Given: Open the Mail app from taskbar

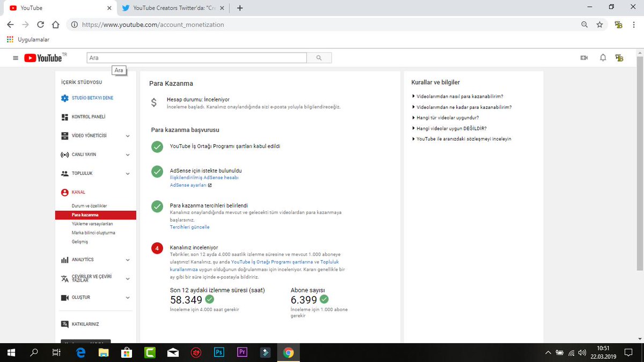Looking at the screenshot, I should [173, 352].
